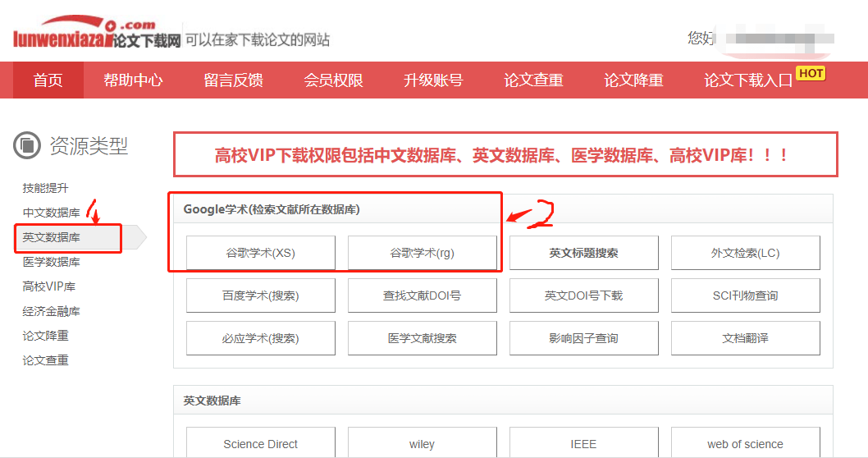Open the 高校VIP库 sidebar category
868x458 pixels.
point(48,286)
